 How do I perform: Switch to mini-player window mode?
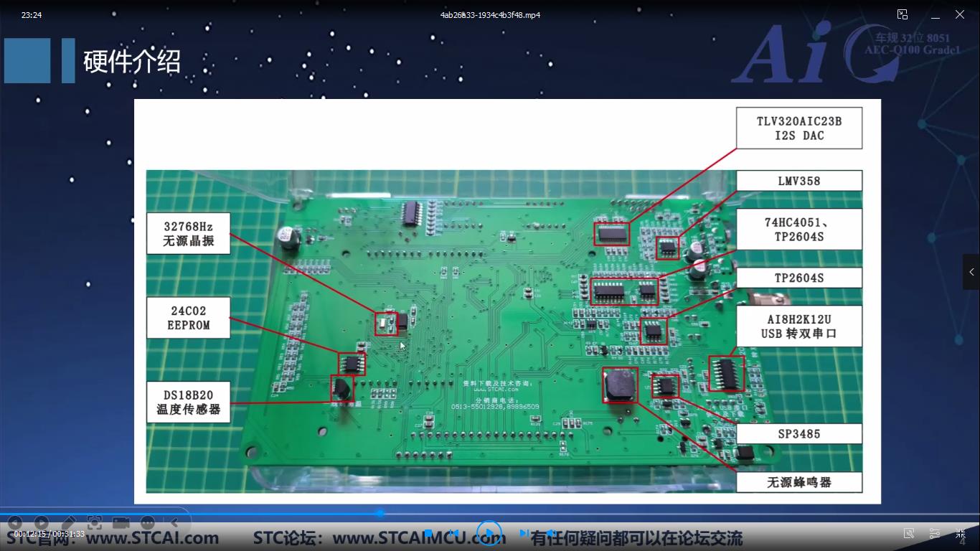click(903, 14)
